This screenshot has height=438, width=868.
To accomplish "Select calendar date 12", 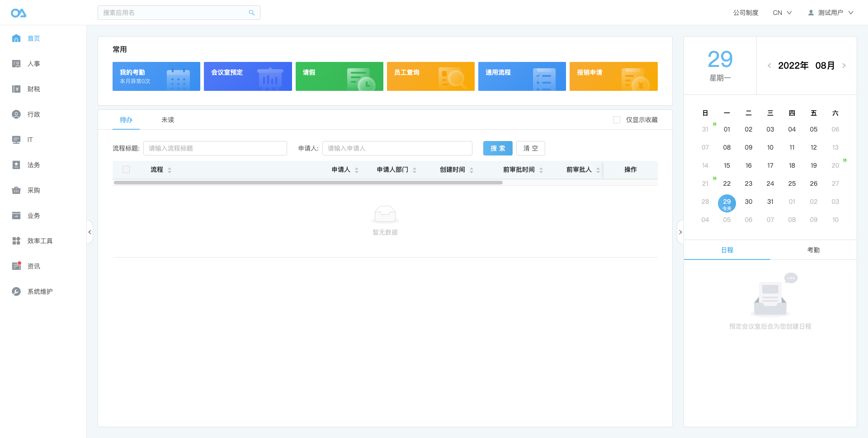I will pyautogui.click(x=814, y=147).
